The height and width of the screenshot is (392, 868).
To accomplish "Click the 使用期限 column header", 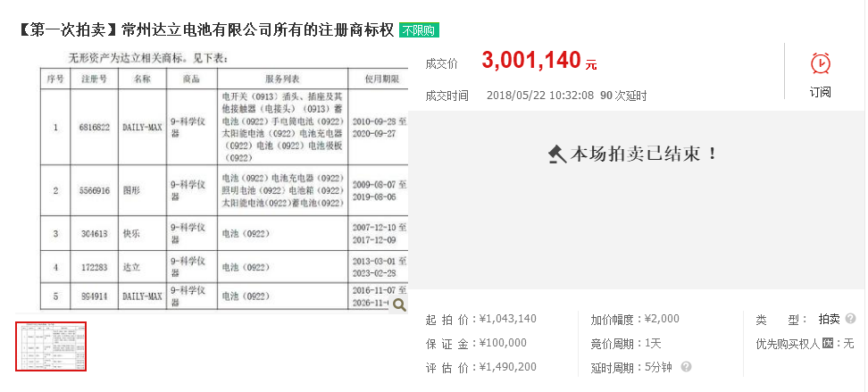I will 381,79.
